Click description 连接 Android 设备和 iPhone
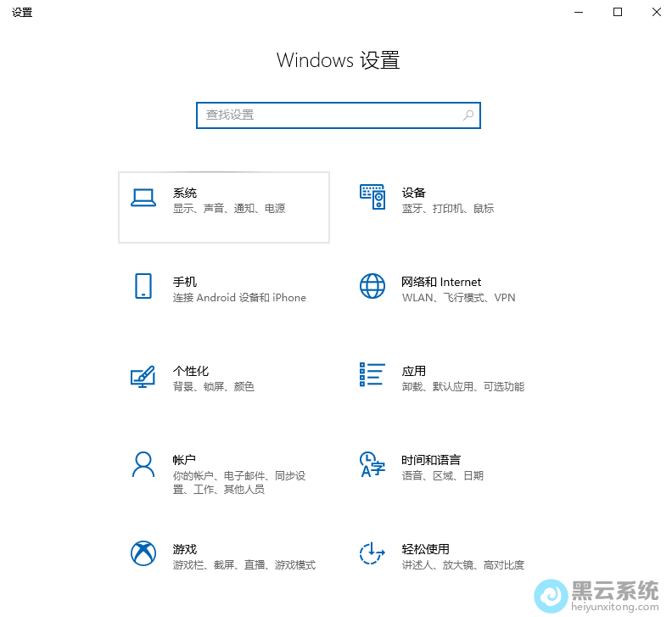This screenshot has width=672, height=617. [239, 298]
